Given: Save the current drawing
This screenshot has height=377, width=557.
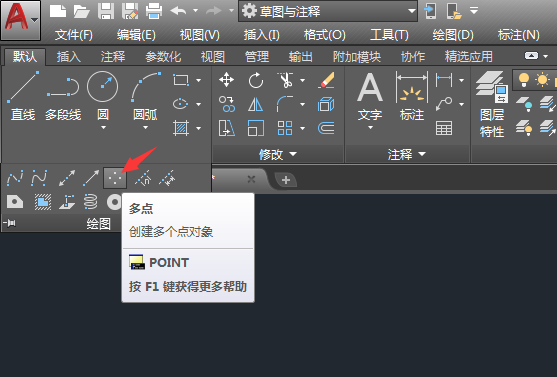Looking at the screenshot, I should tap(106, 11).
